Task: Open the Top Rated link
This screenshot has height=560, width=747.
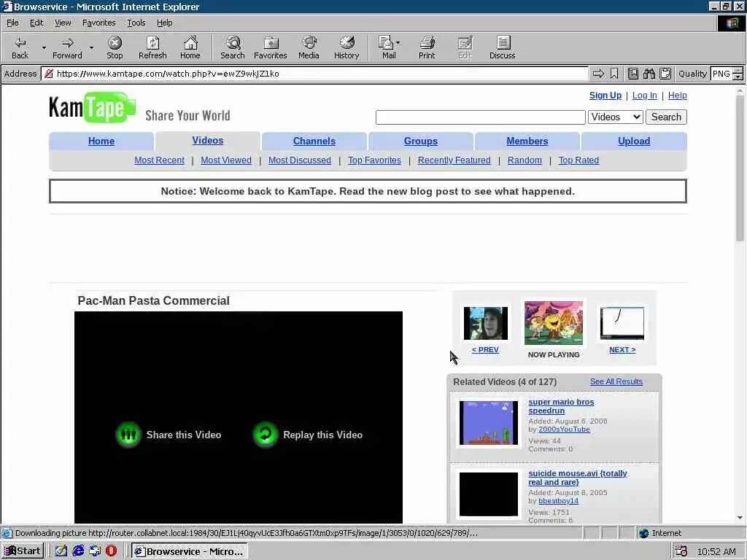Action: [x=578, y=160]
